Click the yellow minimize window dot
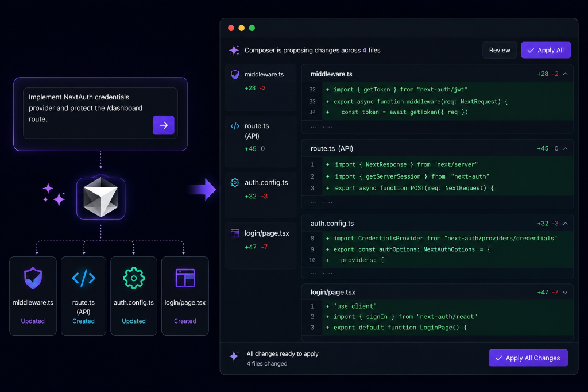588x392 pixels. tap(242, 28)
